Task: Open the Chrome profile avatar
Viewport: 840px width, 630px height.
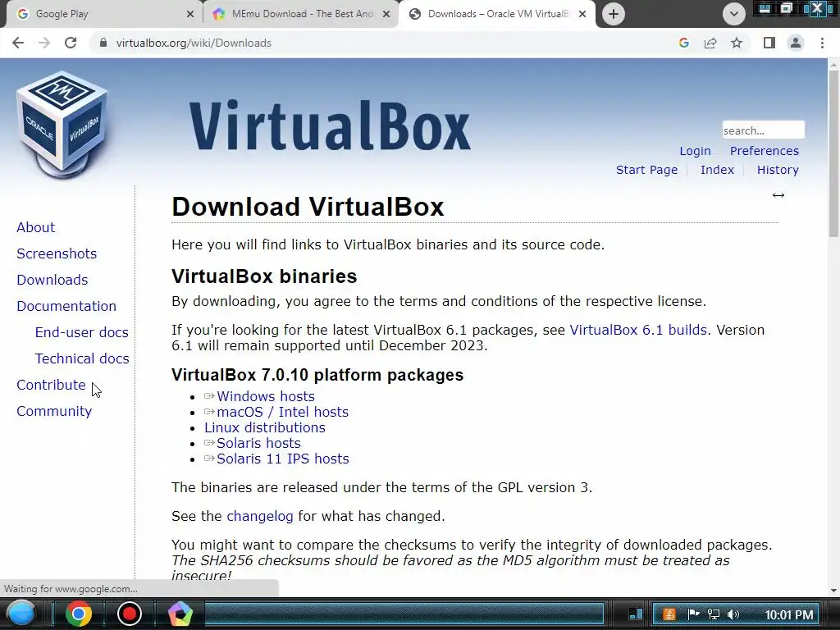Action: point(796,43)
